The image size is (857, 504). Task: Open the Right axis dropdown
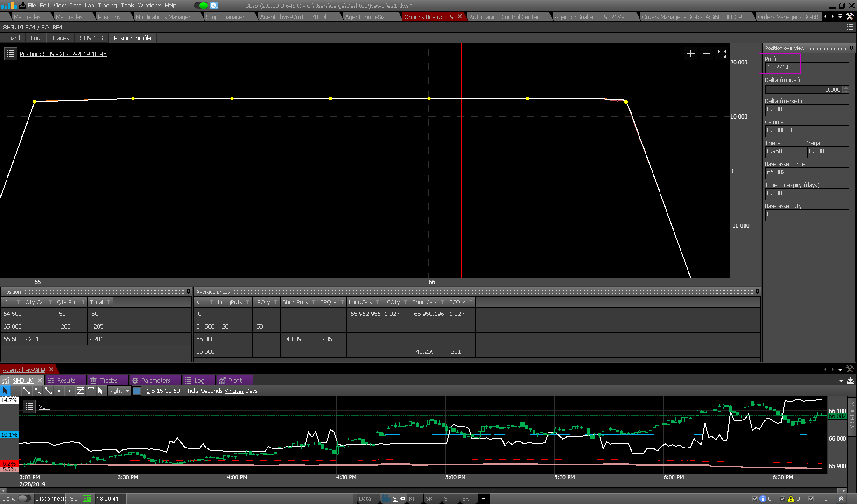click(x=119, y=391)
